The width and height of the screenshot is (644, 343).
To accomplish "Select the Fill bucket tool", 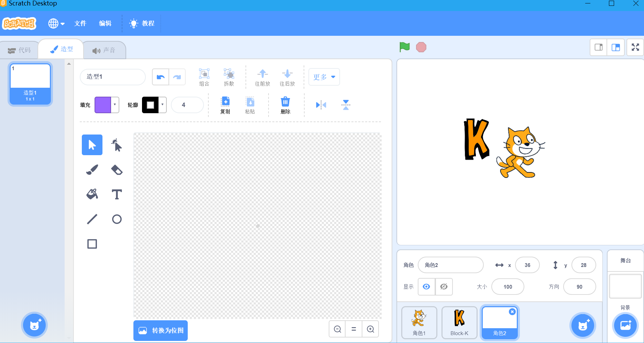I will pos(92,194).
